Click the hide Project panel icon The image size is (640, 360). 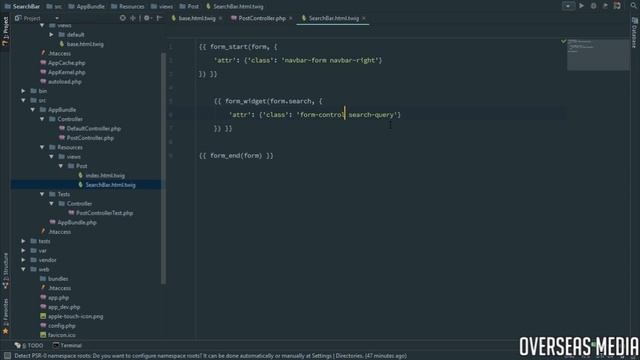click(159, 18)
